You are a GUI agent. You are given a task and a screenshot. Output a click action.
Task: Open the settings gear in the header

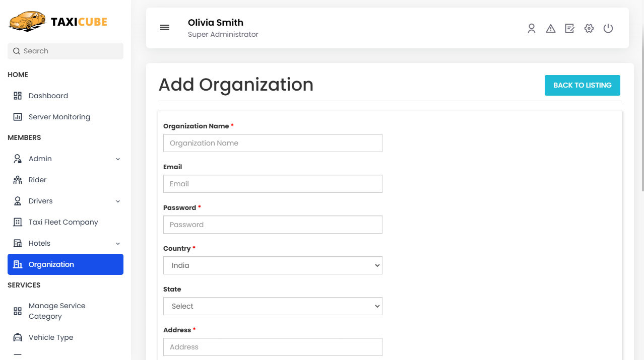click(589, 29)
